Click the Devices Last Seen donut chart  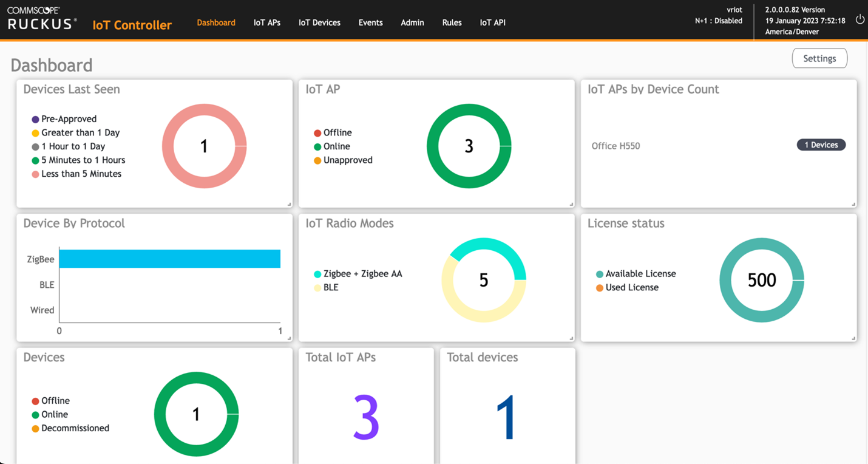pos(204,146)
